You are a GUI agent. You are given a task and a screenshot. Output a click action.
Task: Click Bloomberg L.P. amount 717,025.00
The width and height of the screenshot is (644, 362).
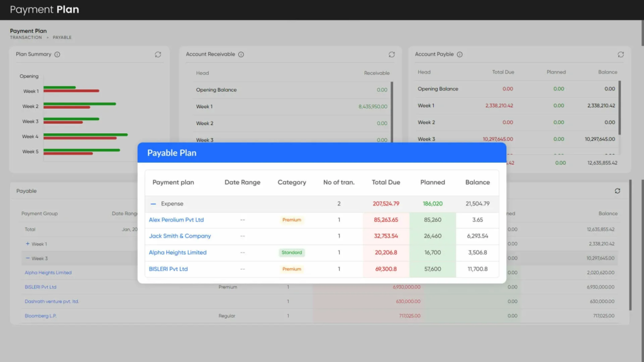point(409,315)
